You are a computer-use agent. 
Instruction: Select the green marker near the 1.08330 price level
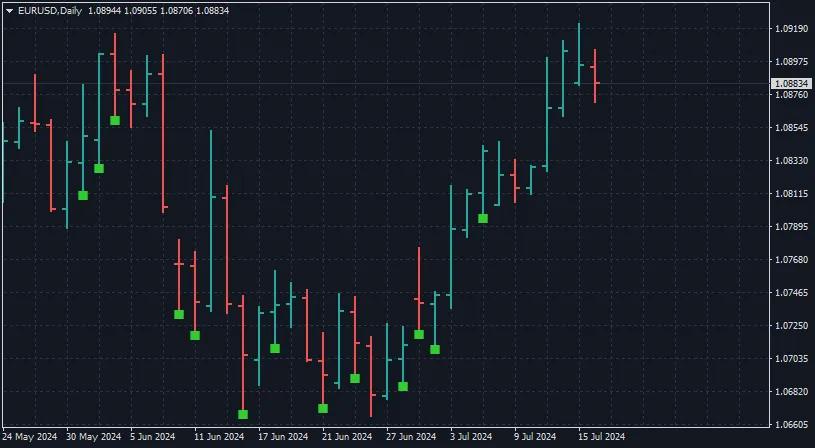pos(99,168)
